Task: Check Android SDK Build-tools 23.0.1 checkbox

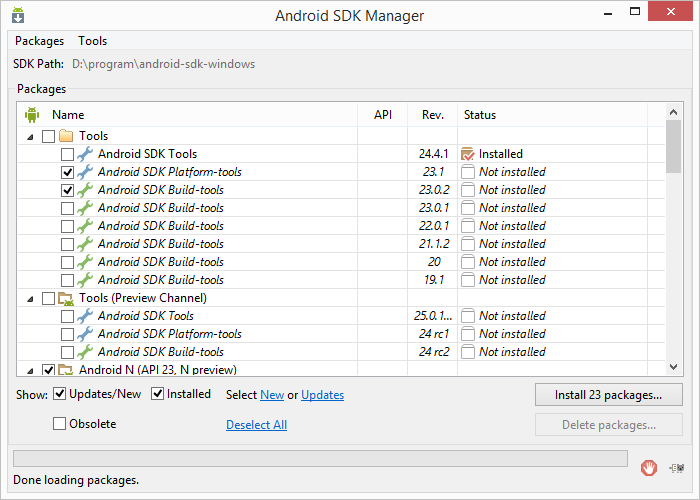Action: 67,208
